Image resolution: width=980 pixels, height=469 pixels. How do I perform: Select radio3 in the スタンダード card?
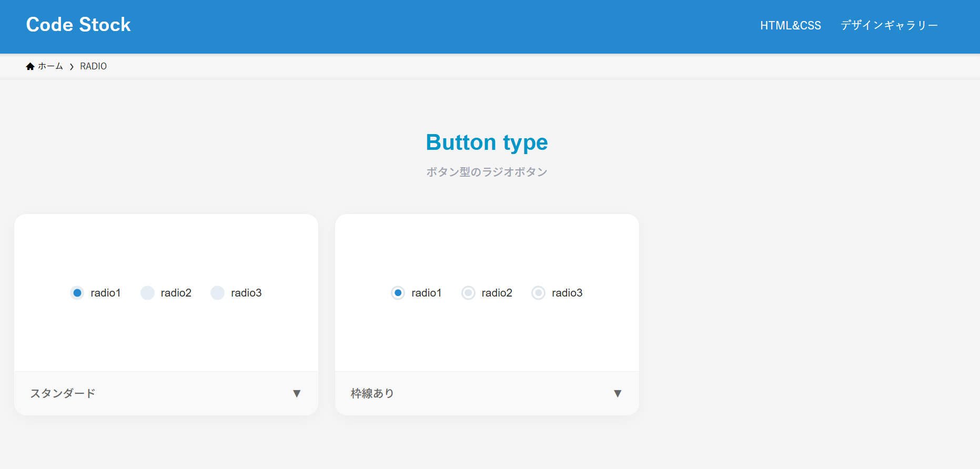click(218, 293)
